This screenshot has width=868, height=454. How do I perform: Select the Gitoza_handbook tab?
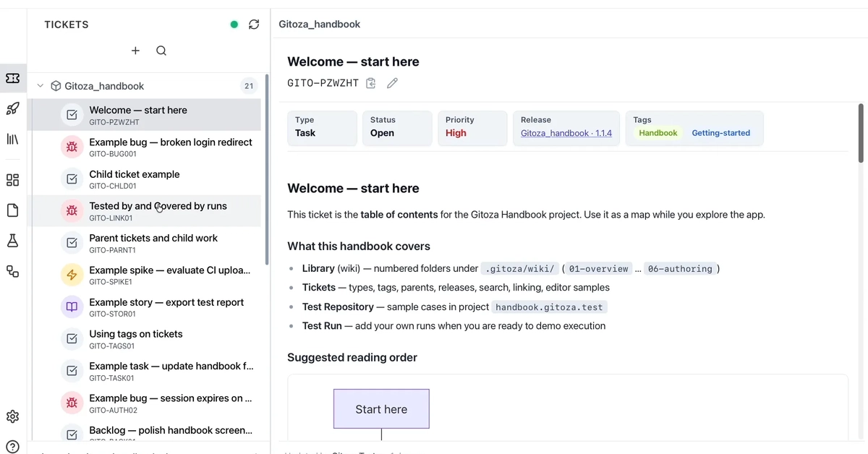click(x=320, y=25)
